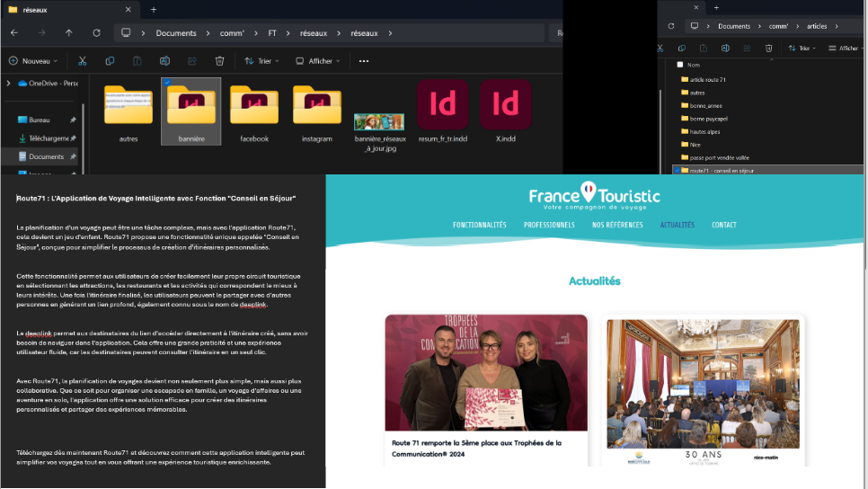
Task: Click the forward arrow in réseaux window
Action: coord(41,32)
